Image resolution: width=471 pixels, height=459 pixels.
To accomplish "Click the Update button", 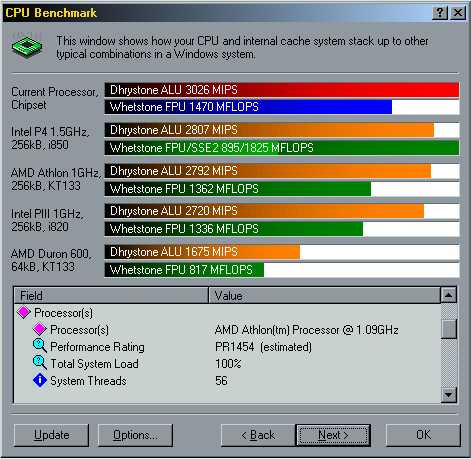I will (x=51, y=435).
